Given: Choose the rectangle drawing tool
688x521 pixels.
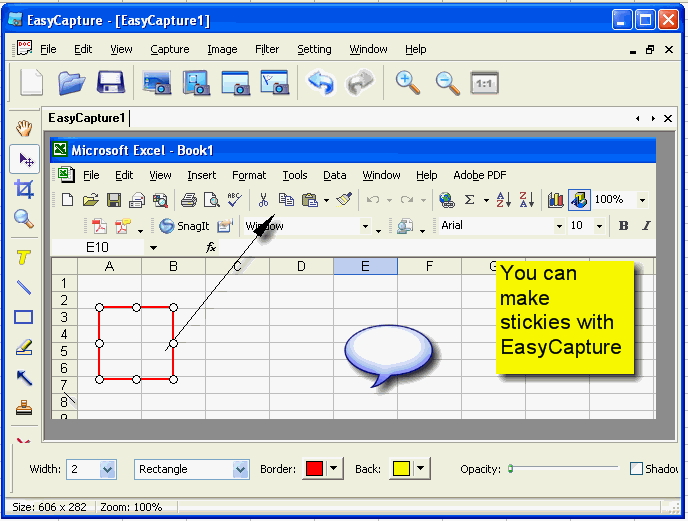Looking at the screenshot, I should (x=24, y=317).
